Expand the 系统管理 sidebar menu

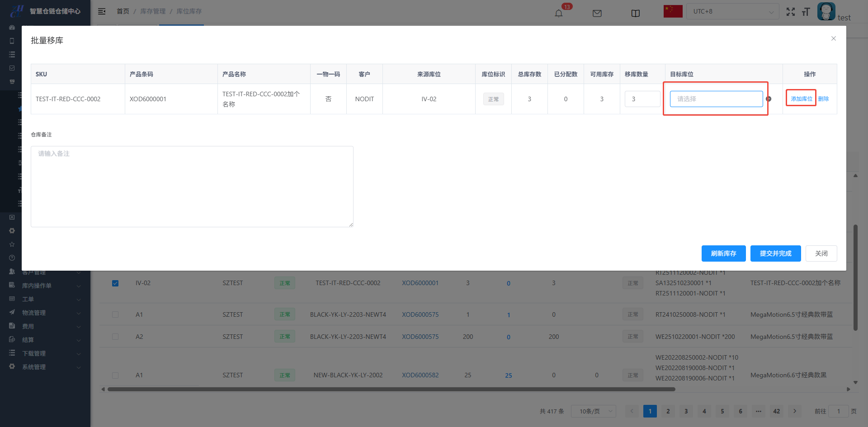[45, 367]
